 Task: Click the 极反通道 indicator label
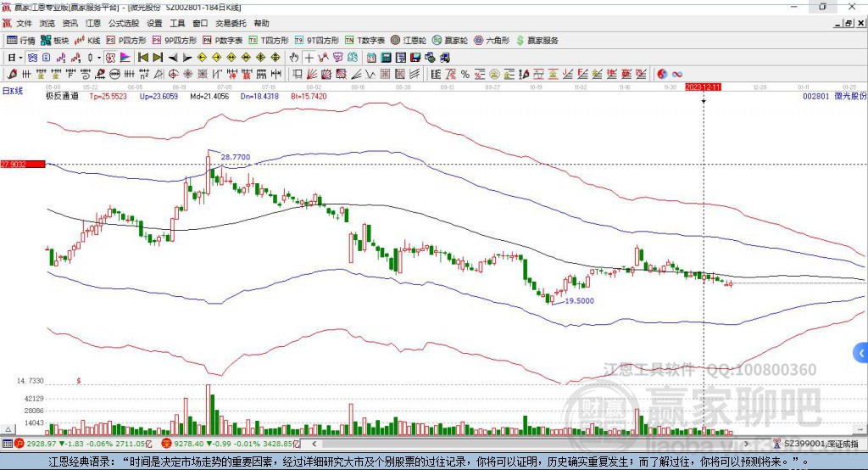[x=63, y=96]
